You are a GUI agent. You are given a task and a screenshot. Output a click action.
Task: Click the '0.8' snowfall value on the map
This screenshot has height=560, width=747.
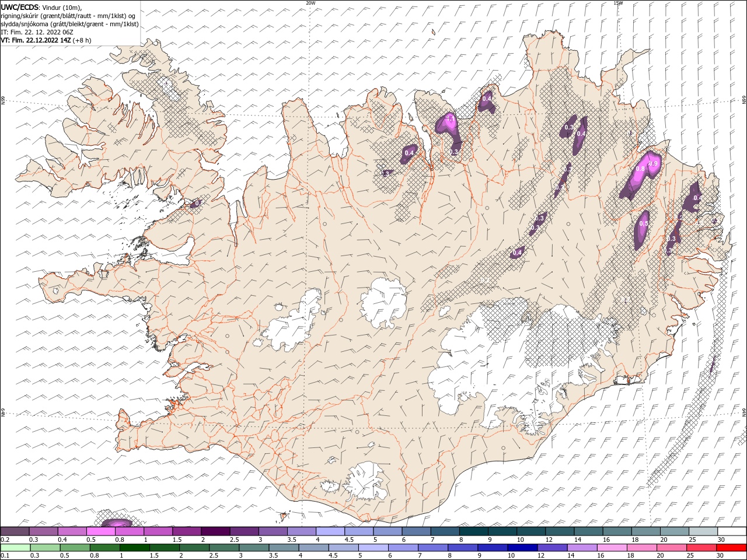click(640, 169)
